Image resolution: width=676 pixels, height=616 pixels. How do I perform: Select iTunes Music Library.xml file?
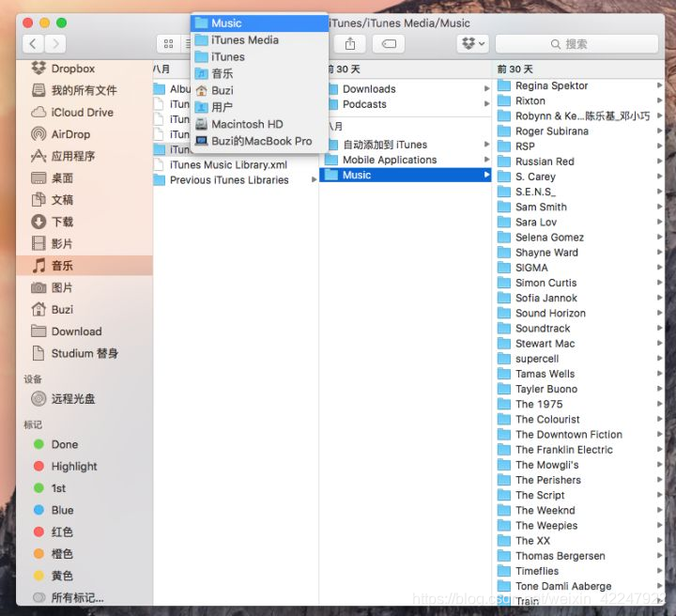pos(236,164)
